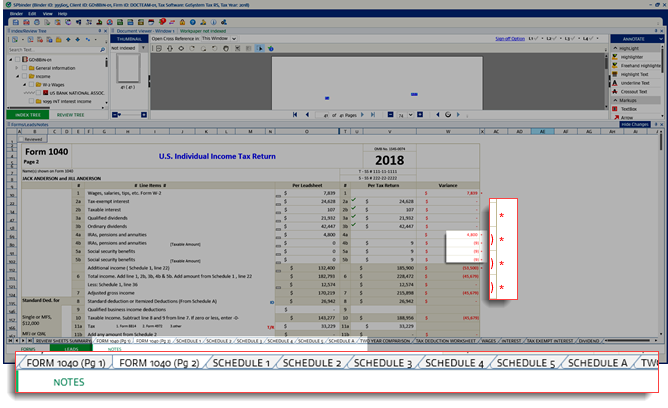Collapse the Income tree node
This screenshot has width=668, height=408.
coord(17,75)
